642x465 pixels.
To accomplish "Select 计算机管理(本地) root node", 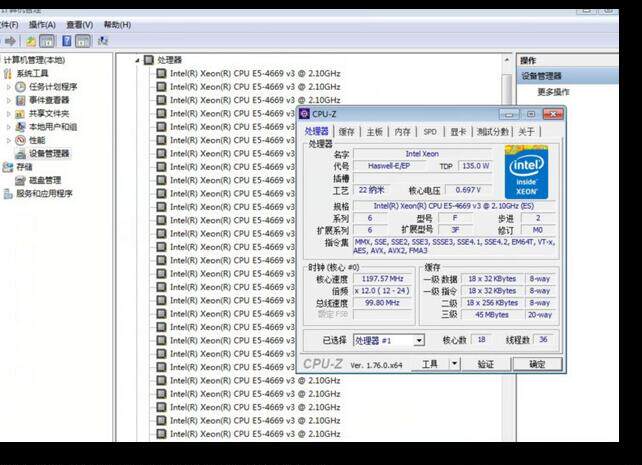I will tap(34, 60).
